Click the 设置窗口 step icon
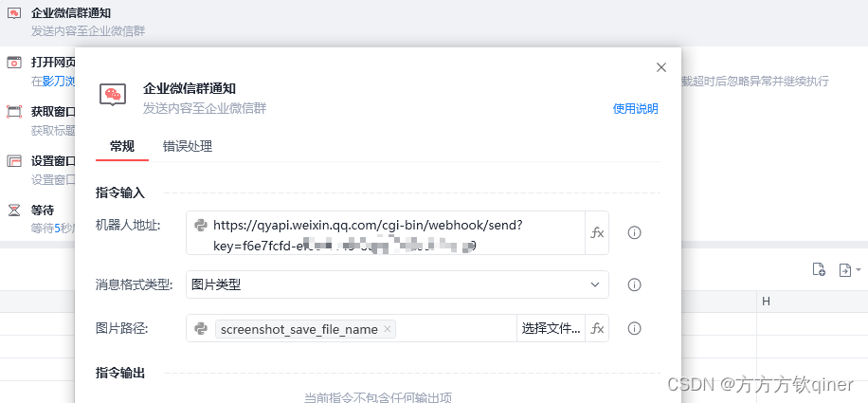The image size is (868, 403). pos(14,161)
